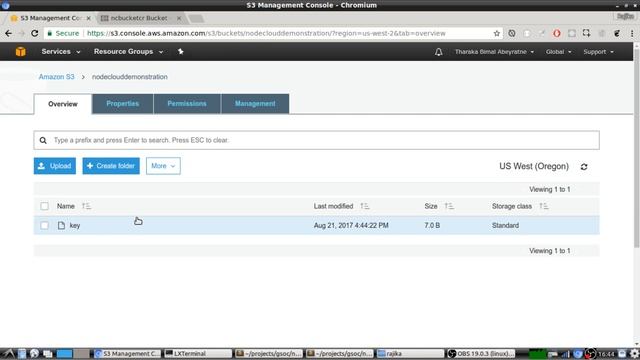Click the US West (Oregon) region label
Viewport: 640px width, 360px height.
pyautogui.click(x=534, y=167)
